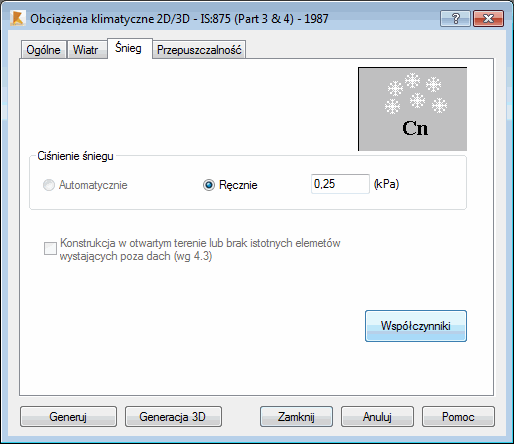
Task: Click the Ciśnienie śniegu group label
Action: 75,156
